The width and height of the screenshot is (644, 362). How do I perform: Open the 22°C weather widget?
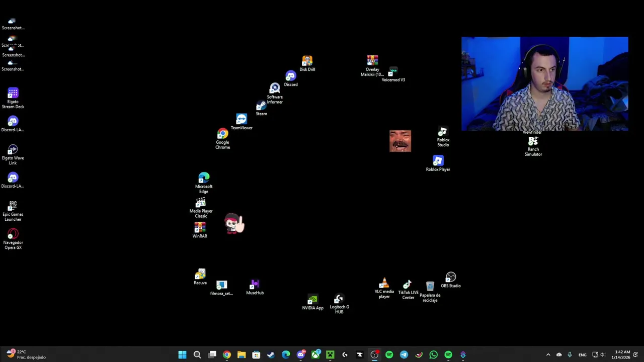pos(25,354)
